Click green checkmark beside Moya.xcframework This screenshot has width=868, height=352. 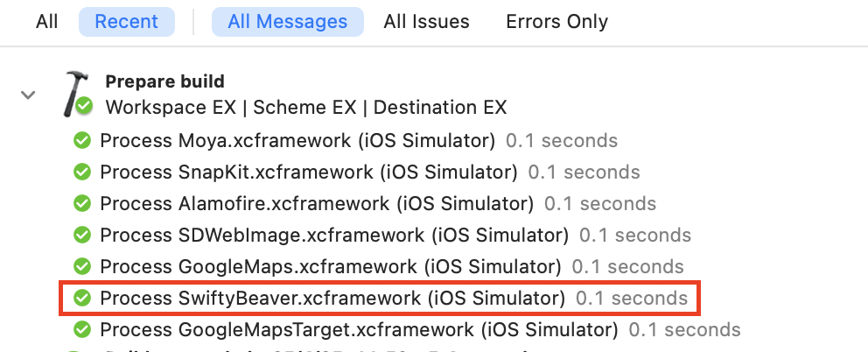[x=82, y=141]
